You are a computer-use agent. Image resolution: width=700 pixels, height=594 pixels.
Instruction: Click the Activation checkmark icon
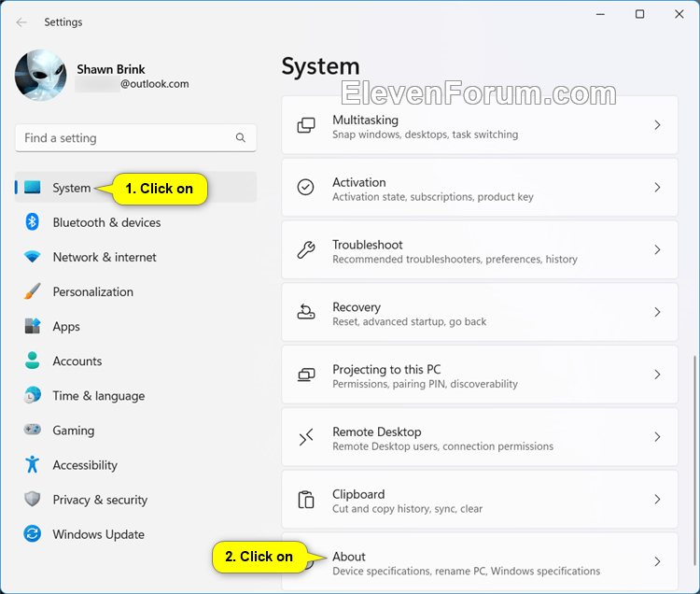pos(306,187)
